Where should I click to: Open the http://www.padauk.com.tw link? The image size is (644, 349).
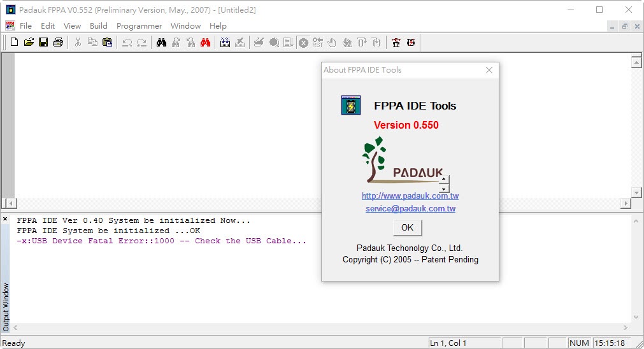410,196
